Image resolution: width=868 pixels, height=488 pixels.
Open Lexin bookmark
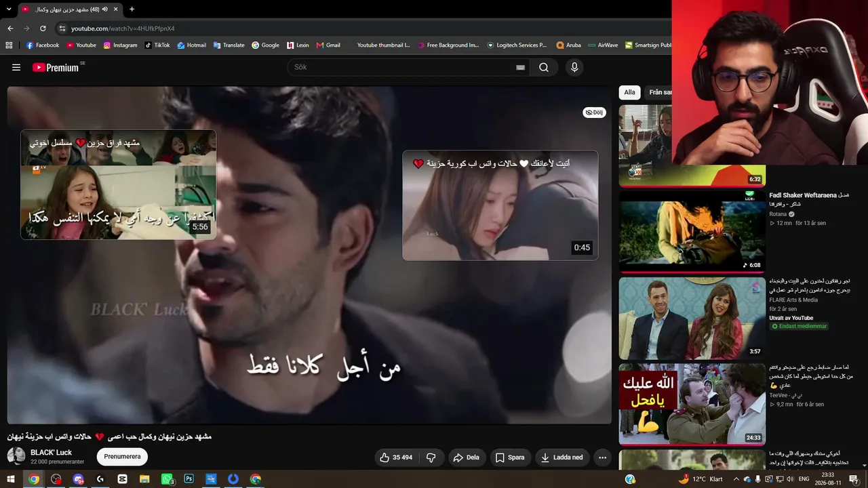click(298, 45)
